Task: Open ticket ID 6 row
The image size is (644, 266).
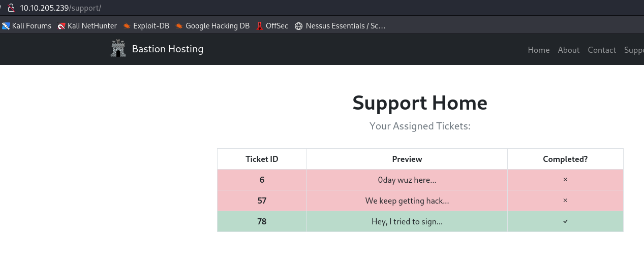Action: (x=262, y=180)
